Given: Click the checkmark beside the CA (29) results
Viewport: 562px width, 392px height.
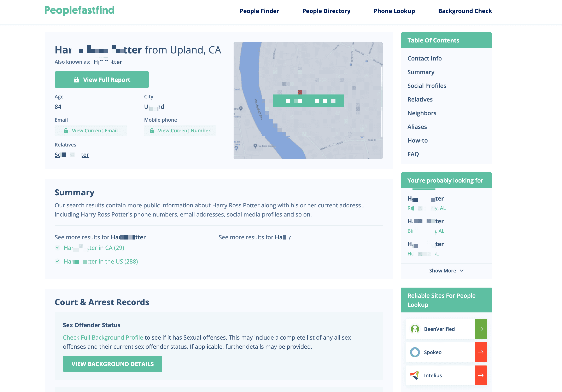Looking at the screenshot, I should point(58,248).
